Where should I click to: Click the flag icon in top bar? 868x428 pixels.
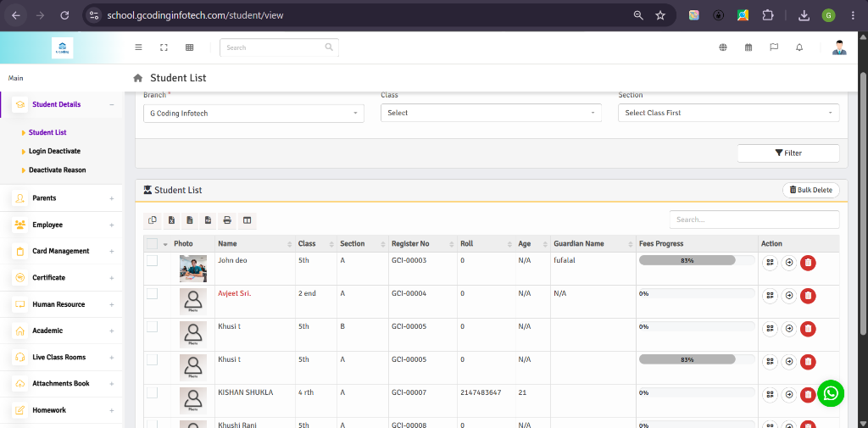tap(774, 47)
